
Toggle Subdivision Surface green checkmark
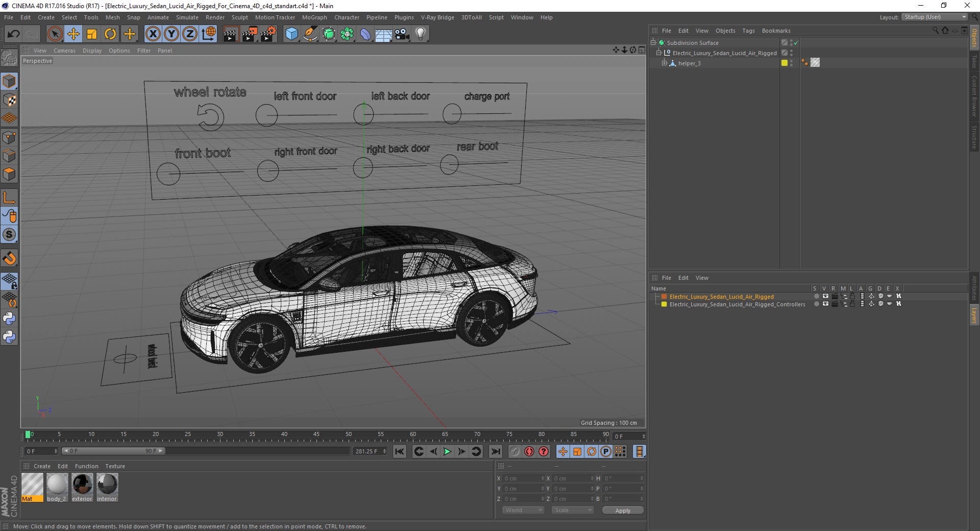[x=796, y=43]
